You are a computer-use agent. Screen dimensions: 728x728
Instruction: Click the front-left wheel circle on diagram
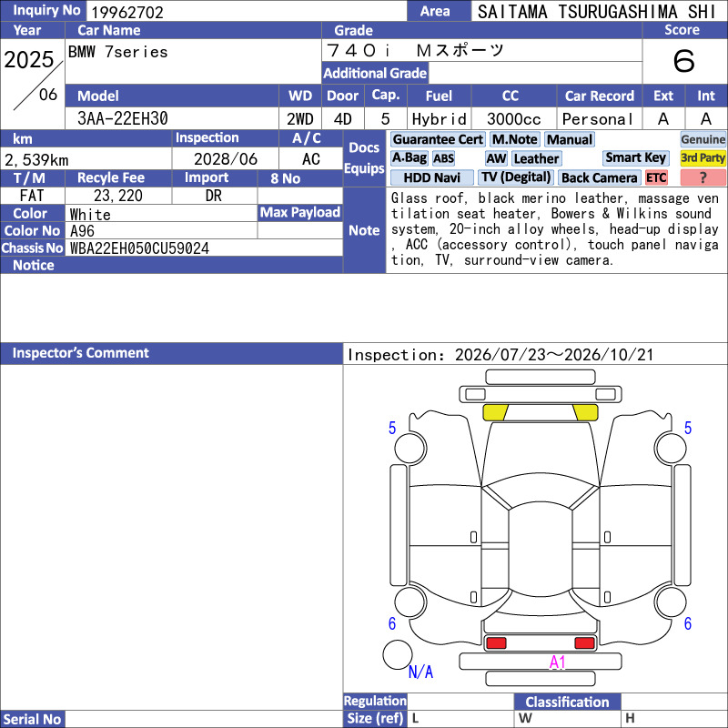pos(410,448)
